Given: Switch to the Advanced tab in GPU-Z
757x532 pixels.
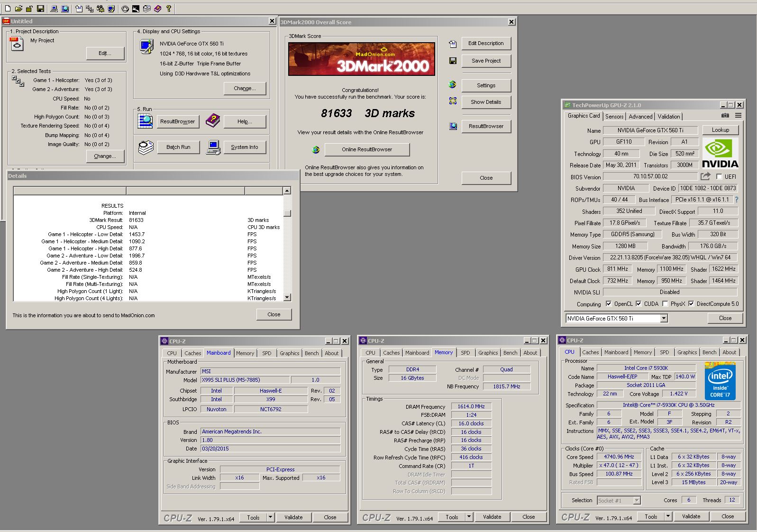Looking at the screenshot, I should click(641, 116).
